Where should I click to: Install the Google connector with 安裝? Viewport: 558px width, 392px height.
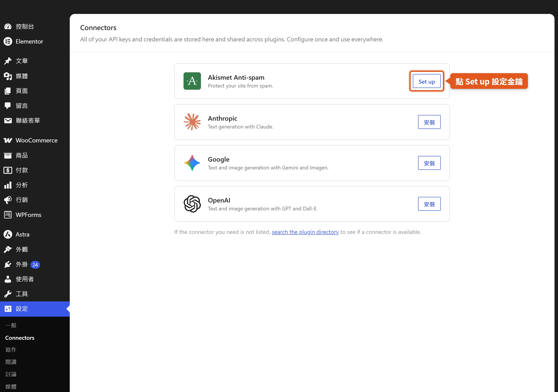[429, 163]
